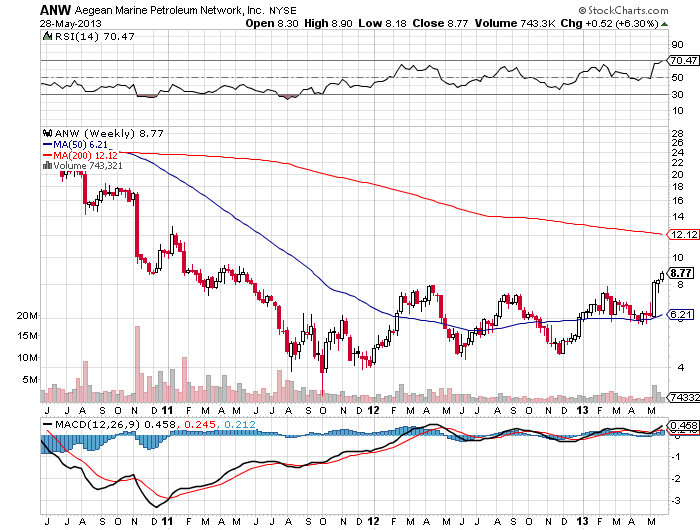
Task: Click the red MA(200) legend line swatch
Action: tap(47, 155)
